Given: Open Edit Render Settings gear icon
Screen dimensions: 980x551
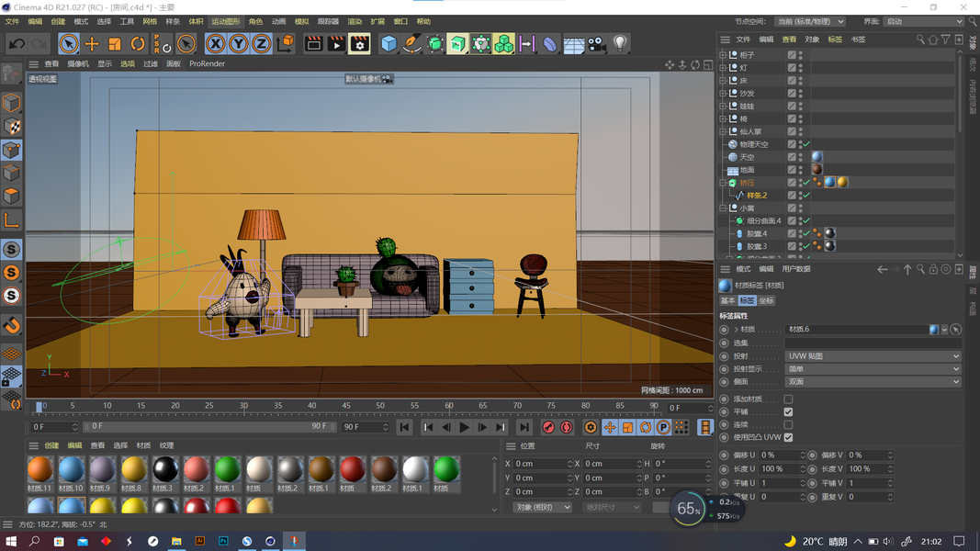Looking at the screenshot, I should click(359, 44).
